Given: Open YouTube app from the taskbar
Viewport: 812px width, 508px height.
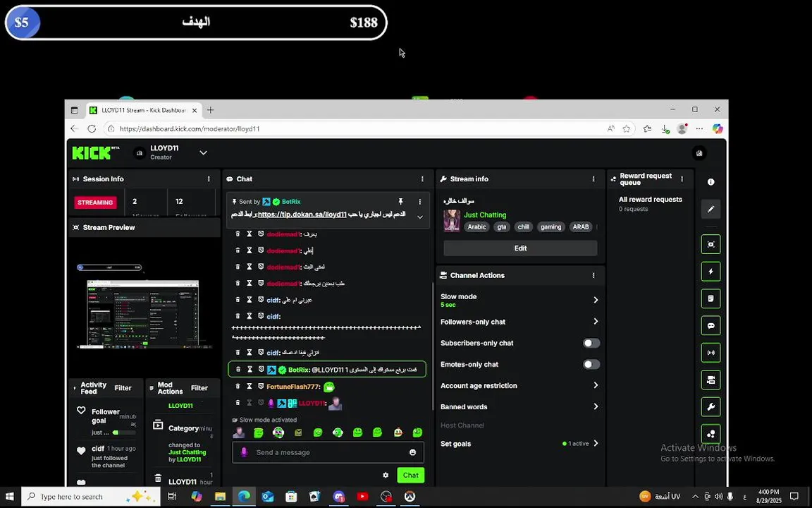Looking at the screenshot, I should click(x=362, y=497).
